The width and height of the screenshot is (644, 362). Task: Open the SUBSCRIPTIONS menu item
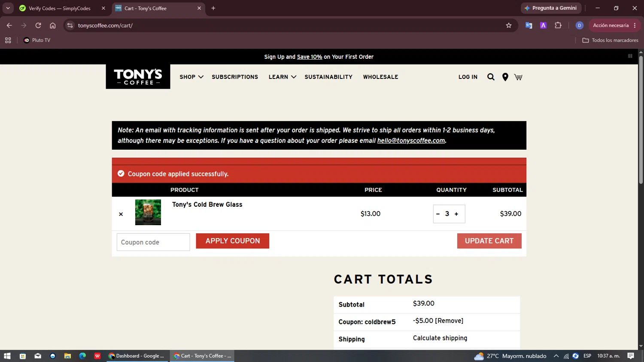[x=235, y=77]
